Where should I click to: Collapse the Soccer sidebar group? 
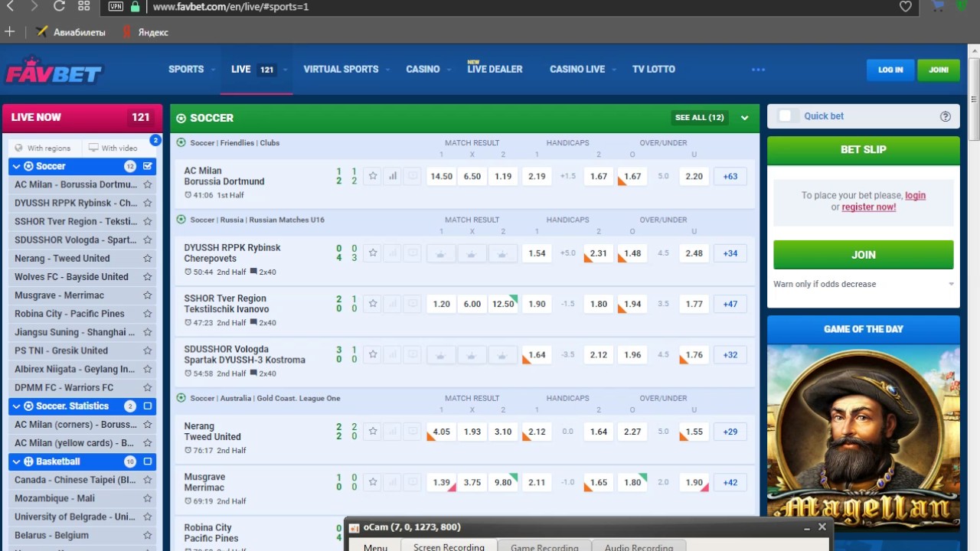coord(16,166)
